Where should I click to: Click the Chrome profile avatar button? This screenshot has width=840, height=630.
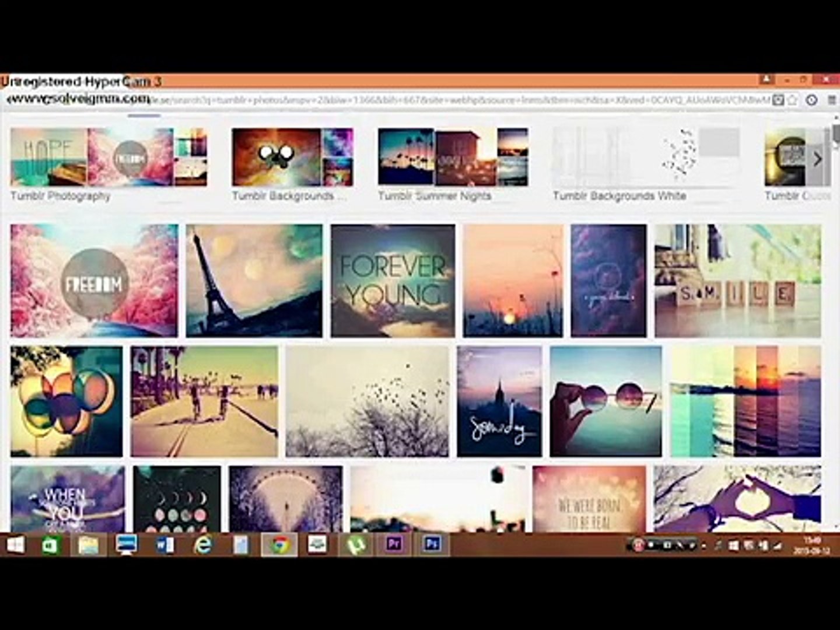click(x=766, y=79)
